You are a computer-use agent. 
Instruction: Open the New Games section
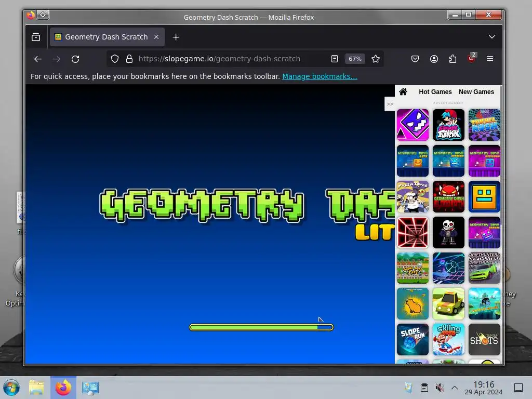476,92
